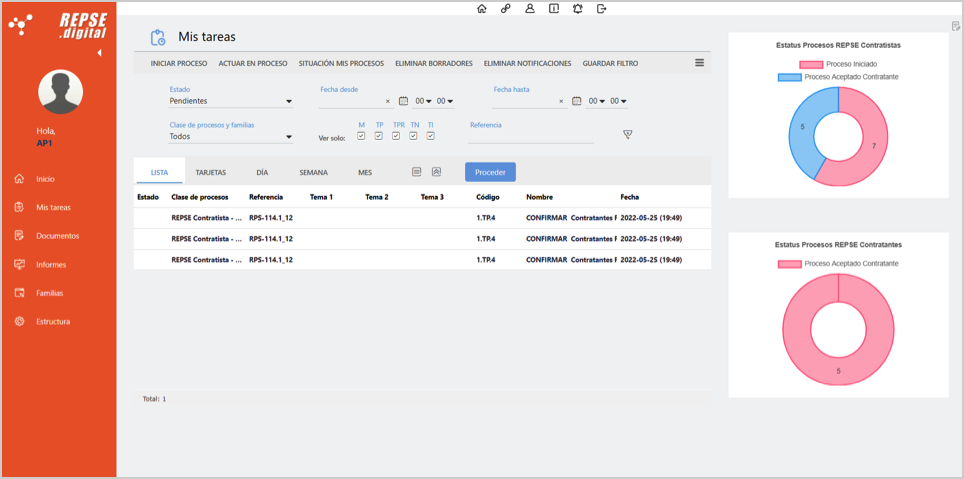Click the Fecha column header
This screenshot has width=964, height=479.
(x=630, y=197)
